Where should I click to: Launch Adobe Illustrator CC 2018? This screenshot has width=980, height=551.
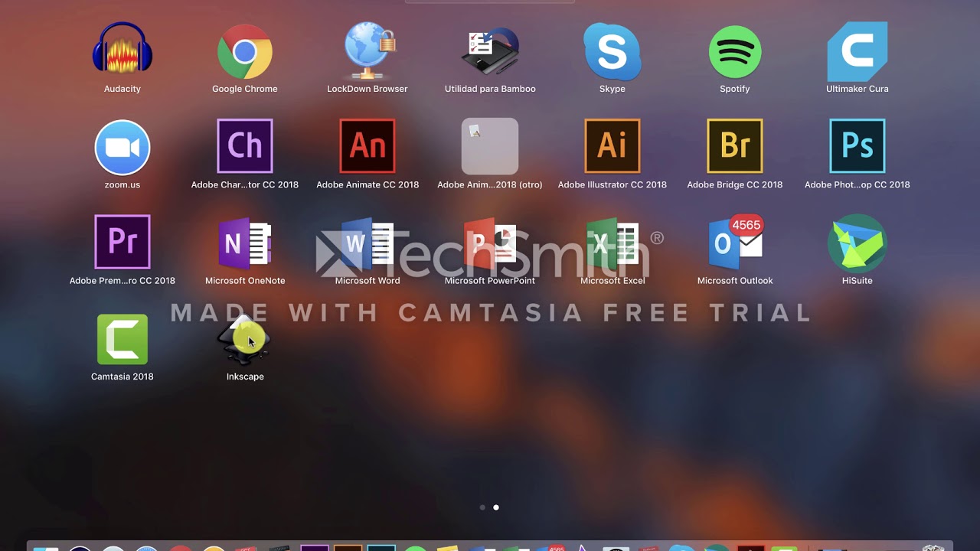point(612,146)
